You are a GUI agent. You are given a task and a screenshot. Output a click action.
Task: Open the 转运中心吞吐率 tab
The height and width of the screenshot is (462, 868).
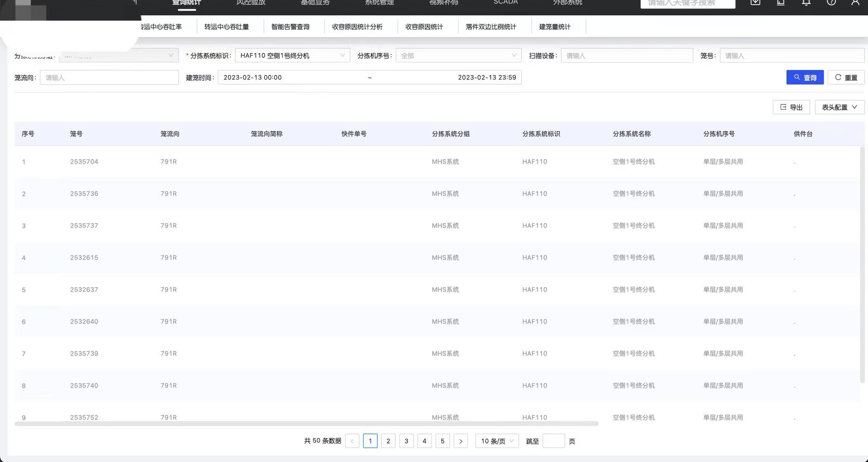click(161, 27)
